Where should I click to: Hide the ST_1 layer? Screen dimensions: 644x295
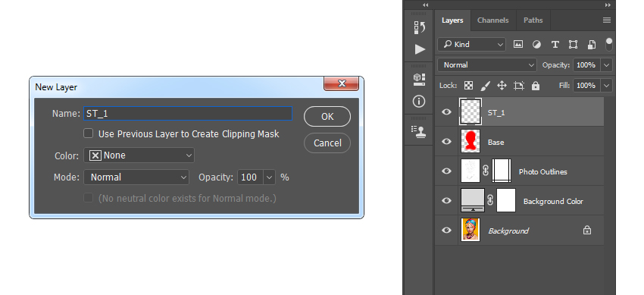[446, 111]
